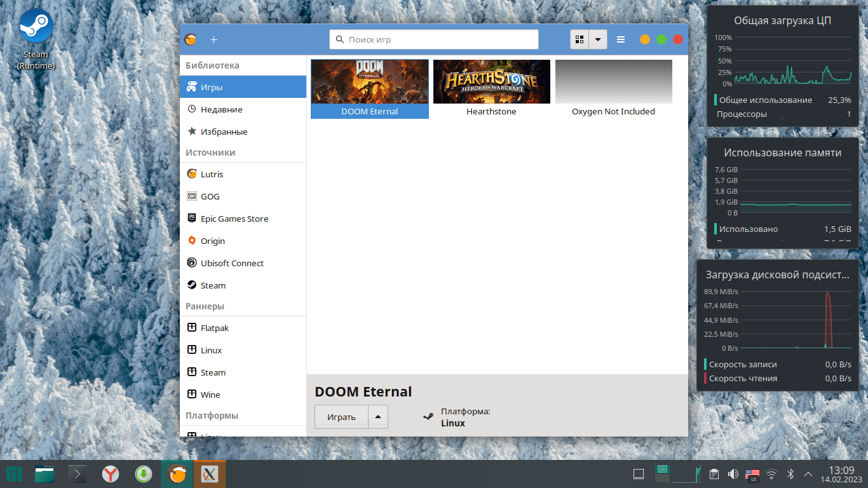Switch to grid view with the grid icon
The height and width of the screenshot is (488, 868).
[x=580, y=39]
